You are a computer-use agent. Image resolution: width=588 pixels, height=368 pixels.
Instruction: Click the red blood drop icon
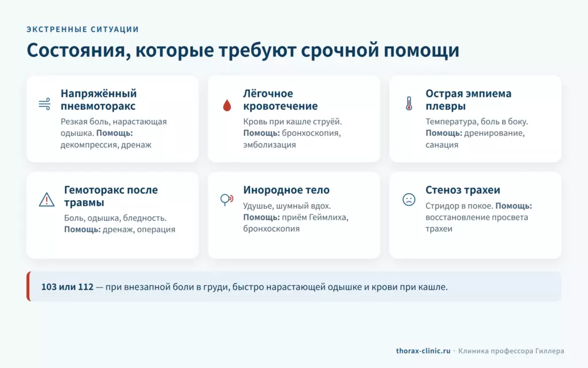point(227,105)
